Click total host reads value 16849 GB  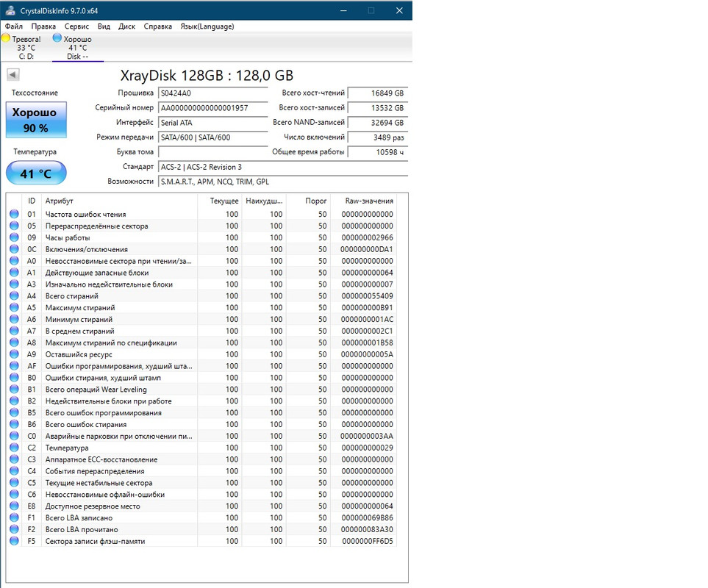pyautogui.click(x=378, y=93)
